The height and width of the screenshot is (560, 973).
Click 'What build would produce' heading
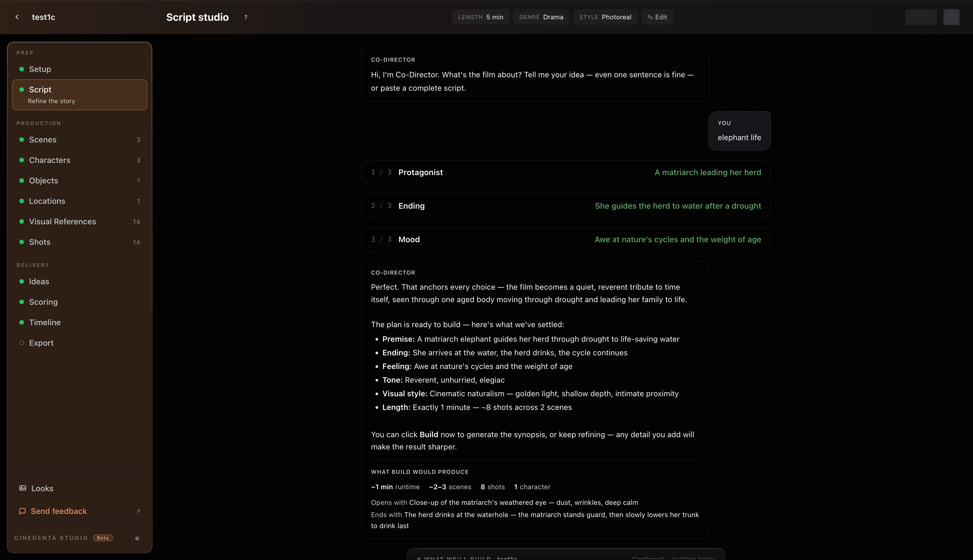[420, 472]
